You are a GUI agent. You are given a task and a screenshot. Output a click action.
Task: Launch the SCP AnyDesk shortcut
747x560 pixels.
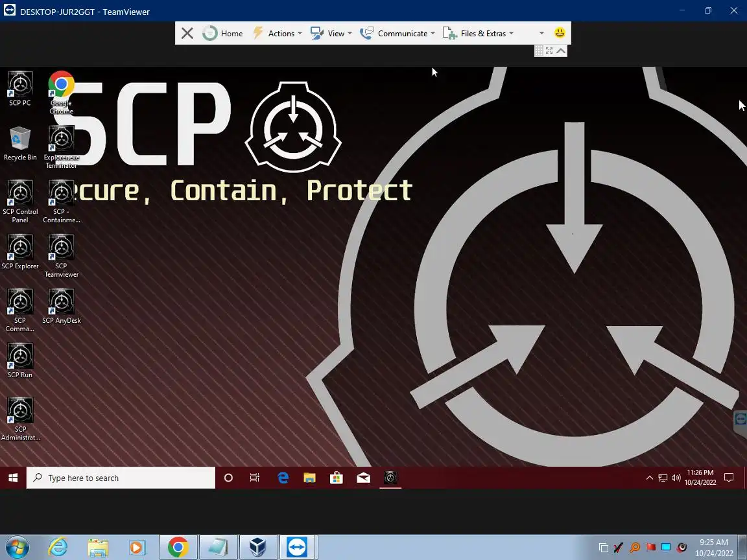pyautogui.click(x=62, y=306)
